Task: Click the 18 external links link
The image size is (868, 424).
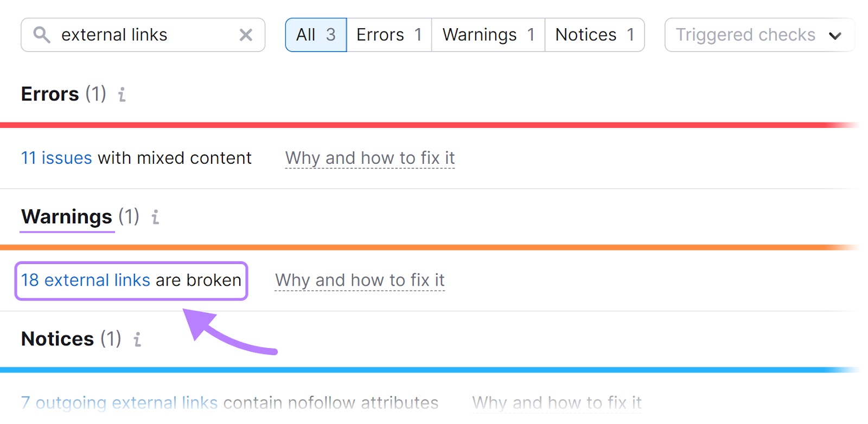Action: pyautogui.click(x=86, y=280)
